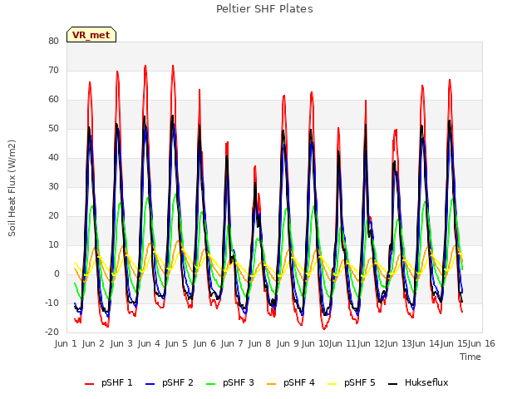Click the Soil Heat Flux (W/m2) axis label
The width and height of the screenshot is (532, 399).
(12, 188)
